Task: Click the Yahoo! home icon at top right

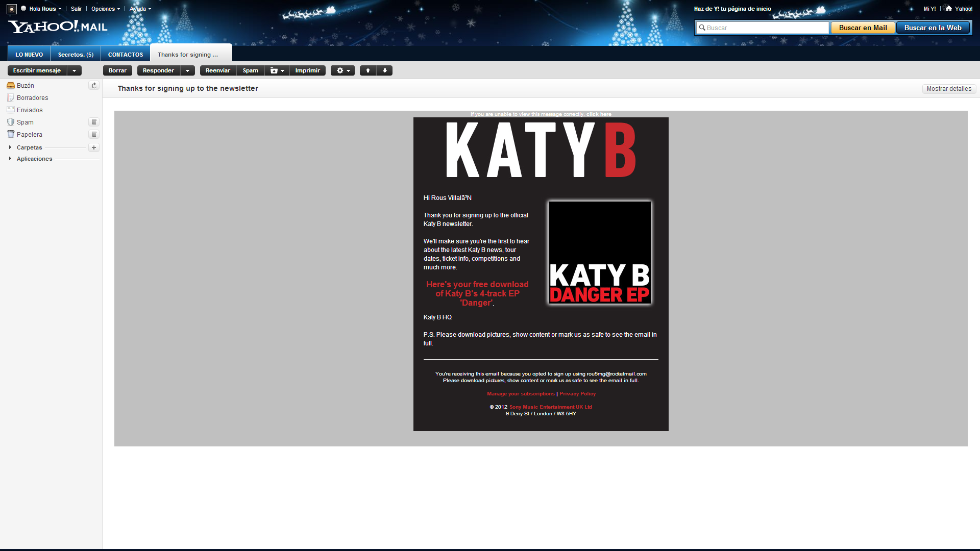Action: point(949,9)
